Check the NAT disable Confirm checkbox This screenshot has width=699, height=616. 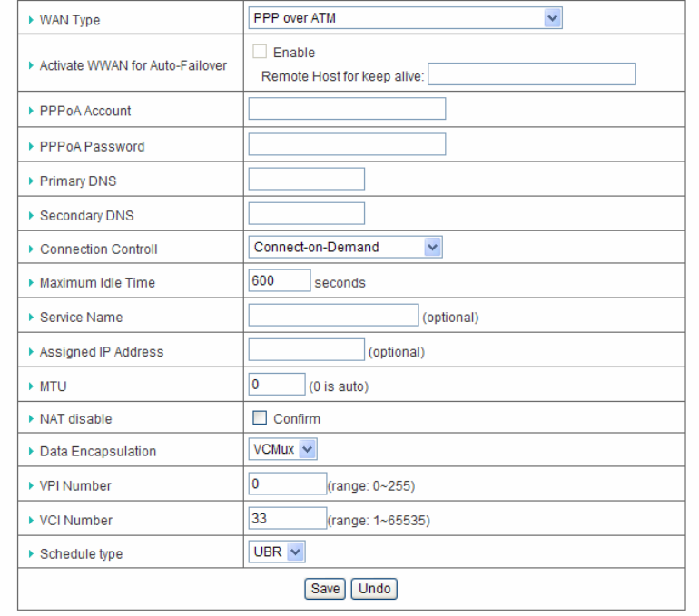[x=258, y=419]
